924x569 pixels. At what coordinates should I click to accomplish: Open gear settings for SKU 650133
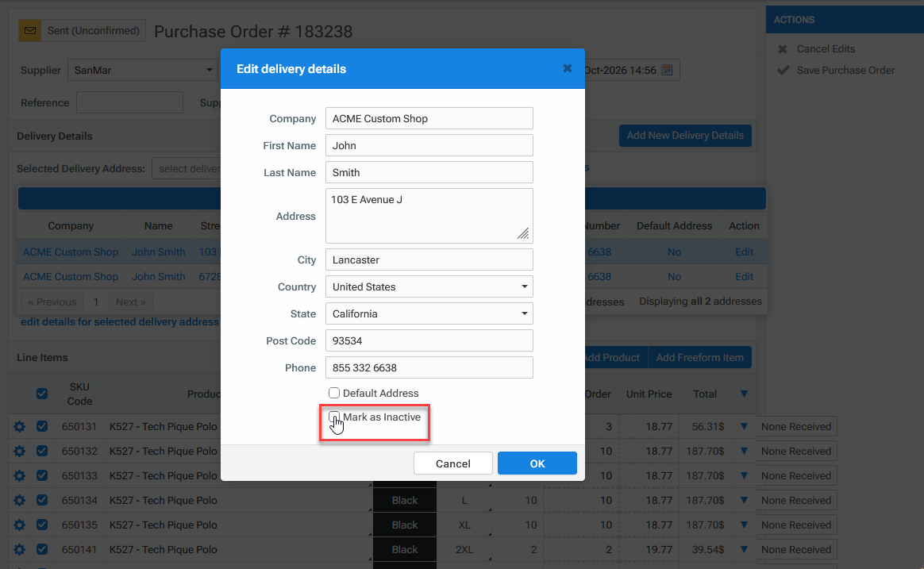pyautogui.click(x=19, y=475)
